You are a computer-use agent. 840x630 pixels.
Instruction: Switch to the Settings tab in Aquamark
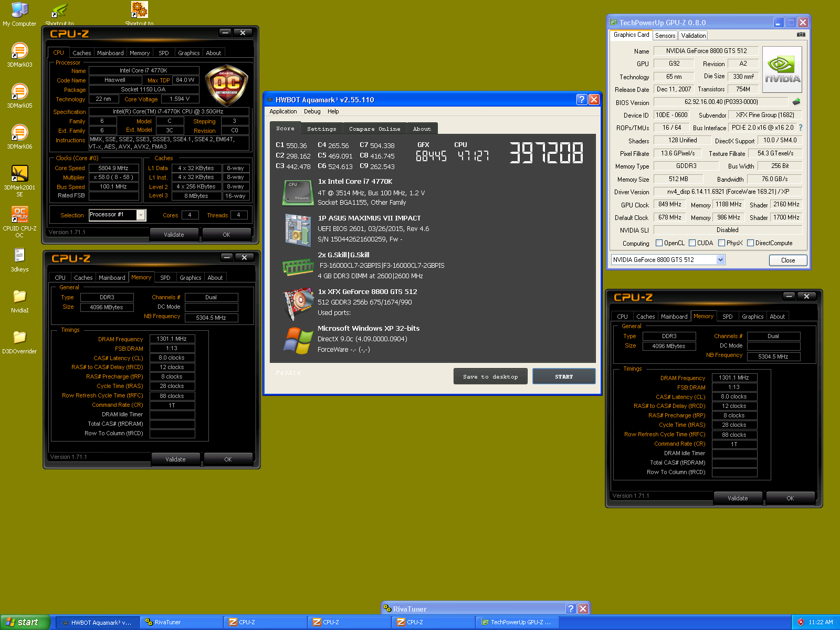(321, 129)
